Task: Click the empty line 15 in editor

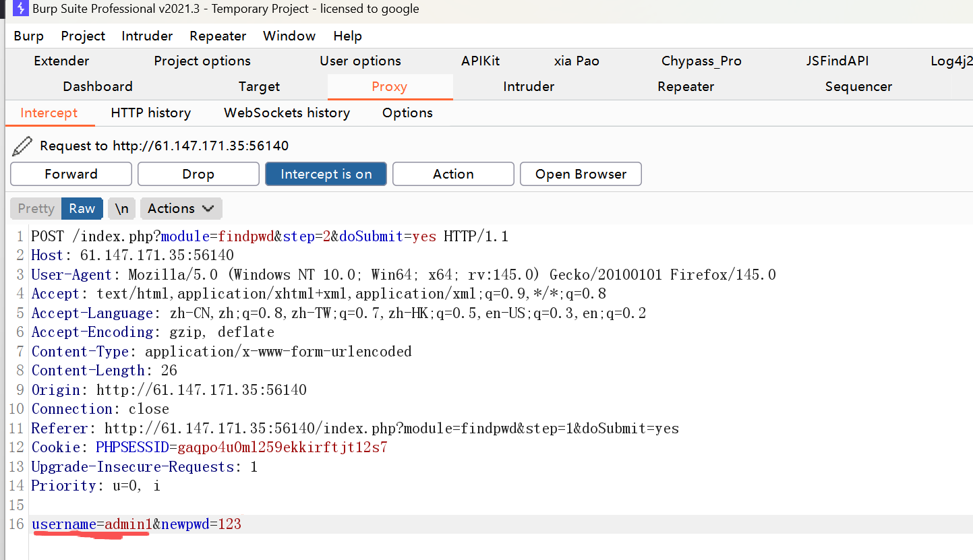Action: (501, 505)
